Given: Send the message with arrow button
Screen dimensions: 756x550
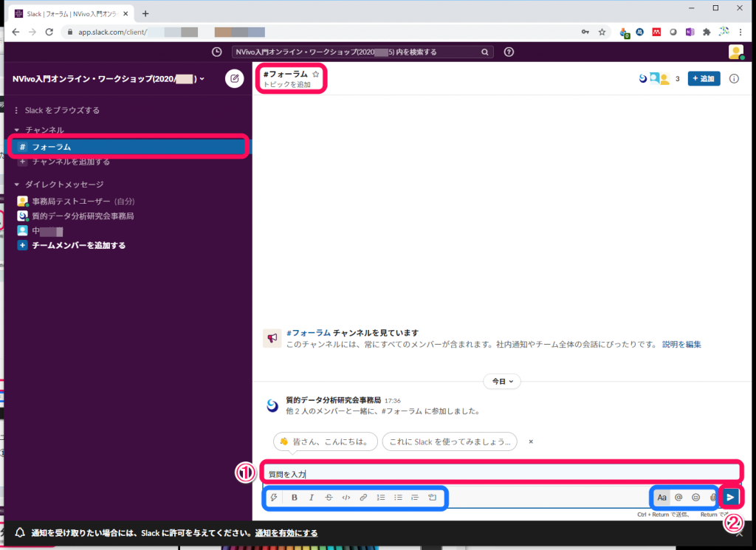Looking at the screenshot, I should 730,497.
